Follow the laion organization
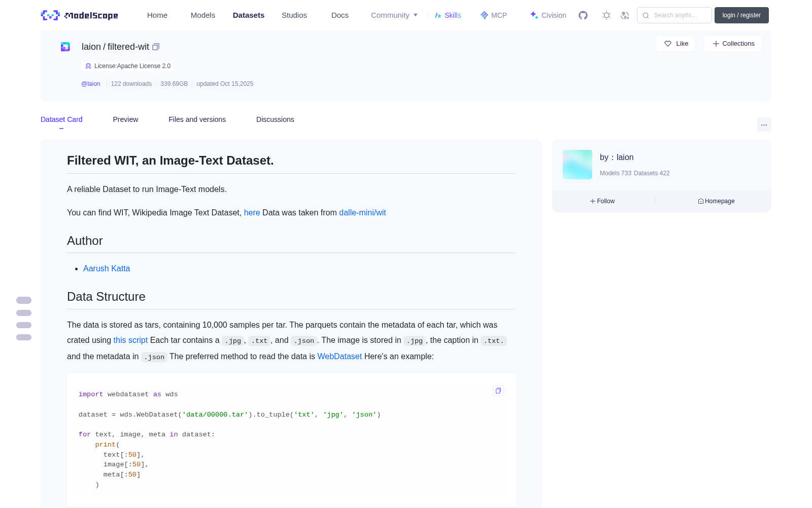The image size is (812, 508). 602,201
